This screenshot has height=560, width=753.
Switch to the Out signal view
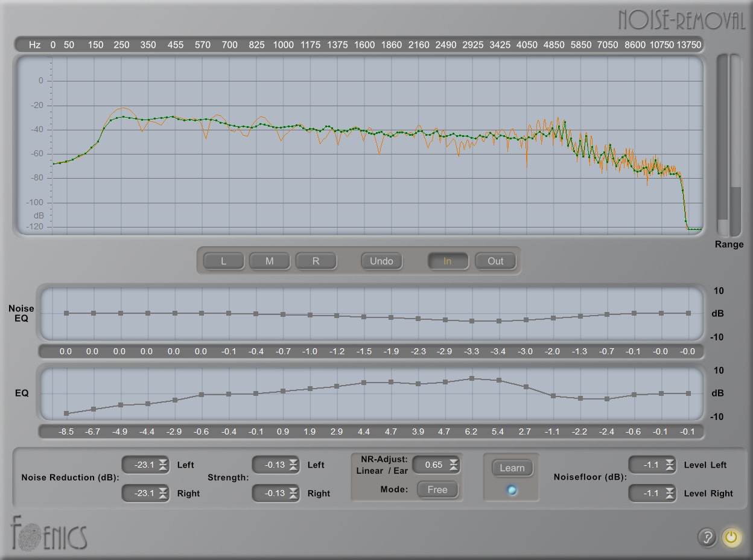pos(495,261)
